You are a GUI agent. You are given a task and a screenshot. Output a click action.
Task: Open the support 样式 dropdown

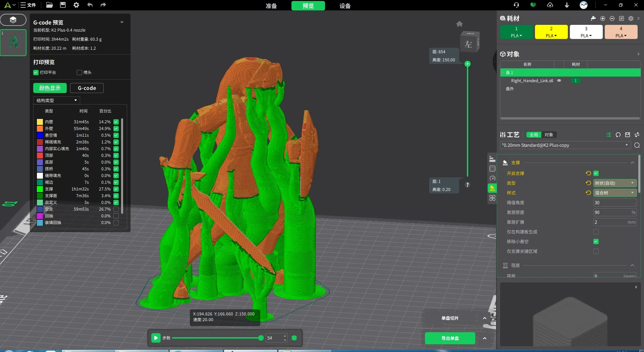point(615,193)
